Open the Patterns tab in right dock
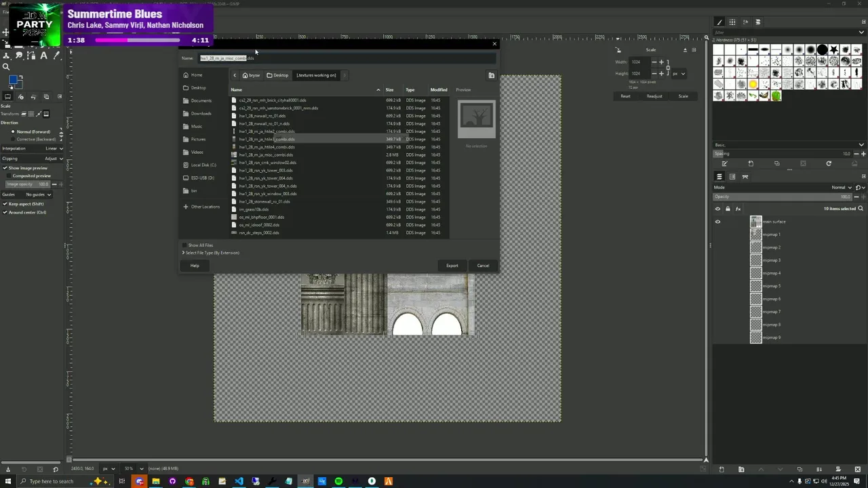 (732, 22)
